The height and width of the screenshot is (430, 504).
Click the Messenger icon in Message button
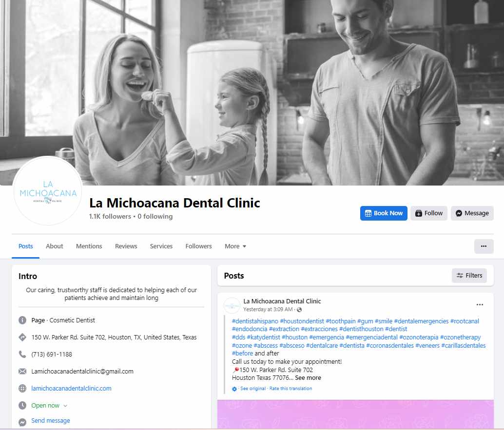(459, 213)
